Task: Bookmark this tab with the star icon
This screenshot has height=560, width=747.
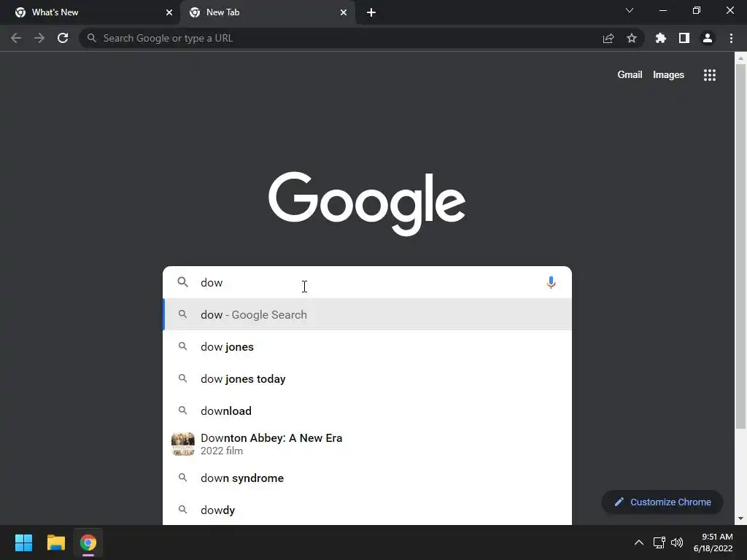Action: (632, 38)
